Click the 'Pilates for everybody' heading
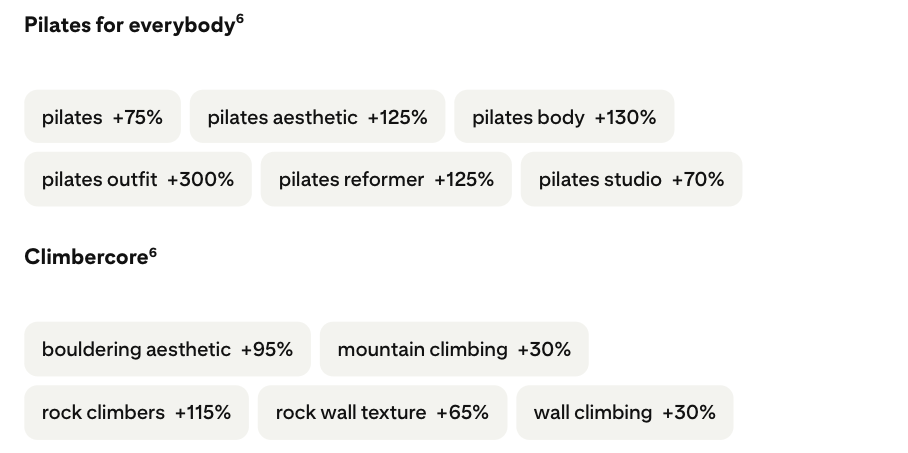The image size is (908, 453). [129, 25]
